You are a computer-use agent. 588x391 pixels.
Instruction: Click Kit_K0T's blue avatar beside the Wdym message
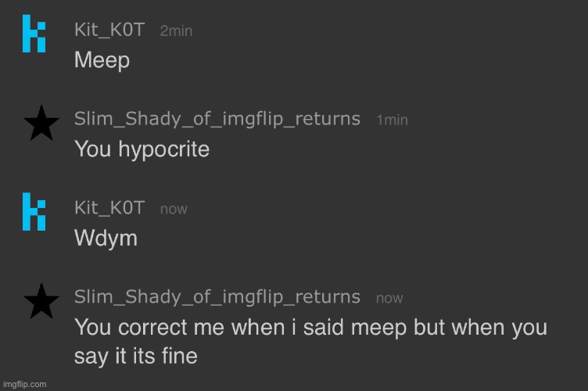point(34,213)
